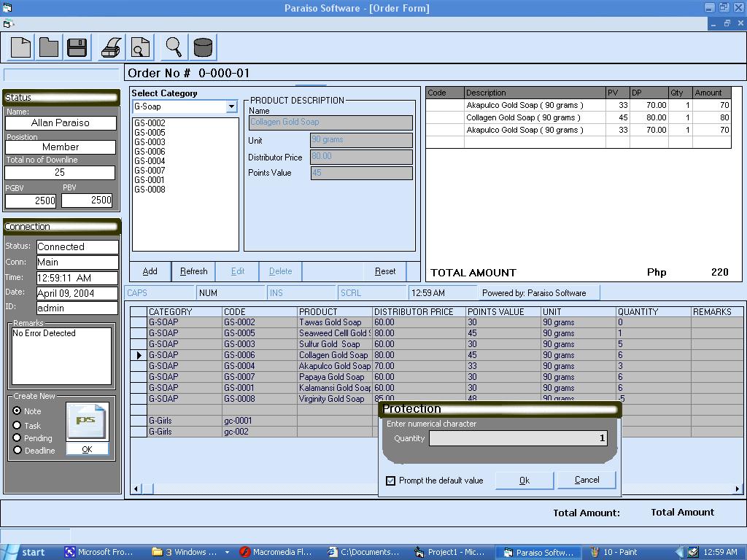Click the Print toolbar icon

tap(112, 47)
